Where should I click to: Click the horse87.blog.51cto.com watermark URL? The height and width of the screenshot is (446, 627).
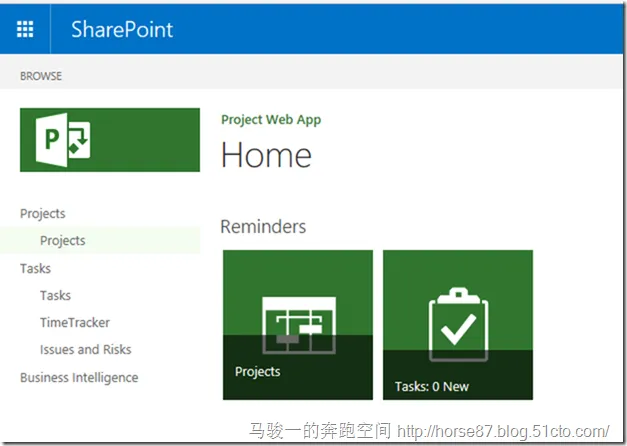point(502,432)
